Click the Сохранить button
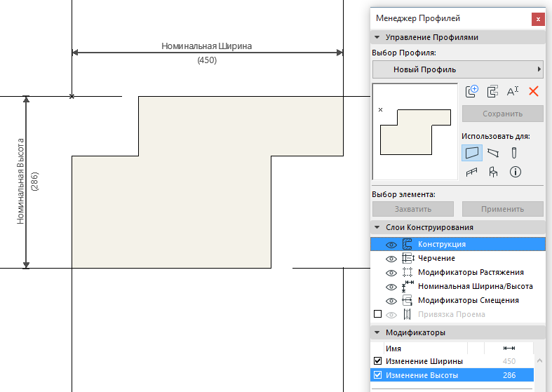The image size is (552, 392). [503, 114]
